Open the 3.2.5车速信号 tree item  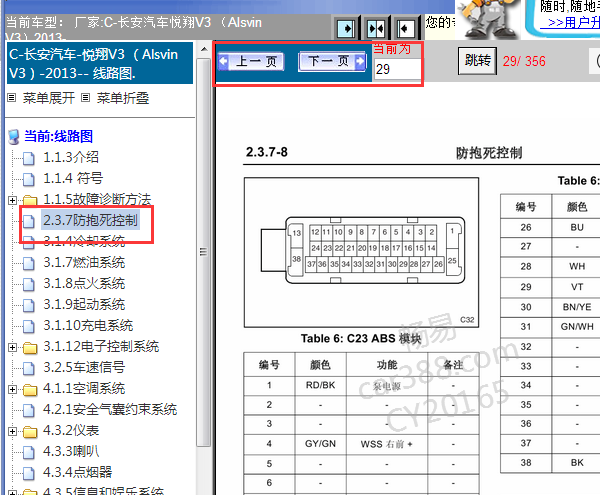click(84, 367)
